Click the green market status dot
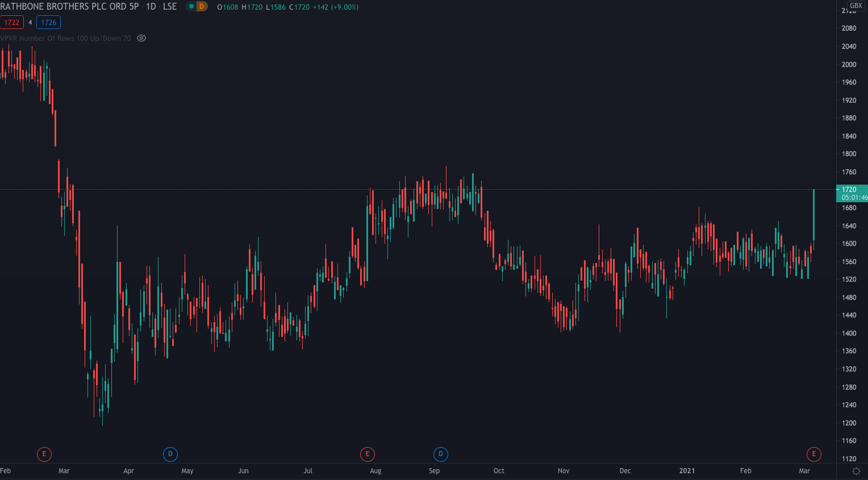Viewport: 868px width, 480px height. (191, 7)
